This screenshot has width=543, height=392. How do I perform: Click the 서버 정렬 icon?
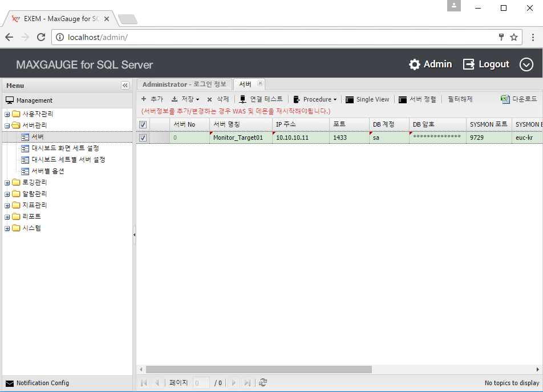point(403,100)
